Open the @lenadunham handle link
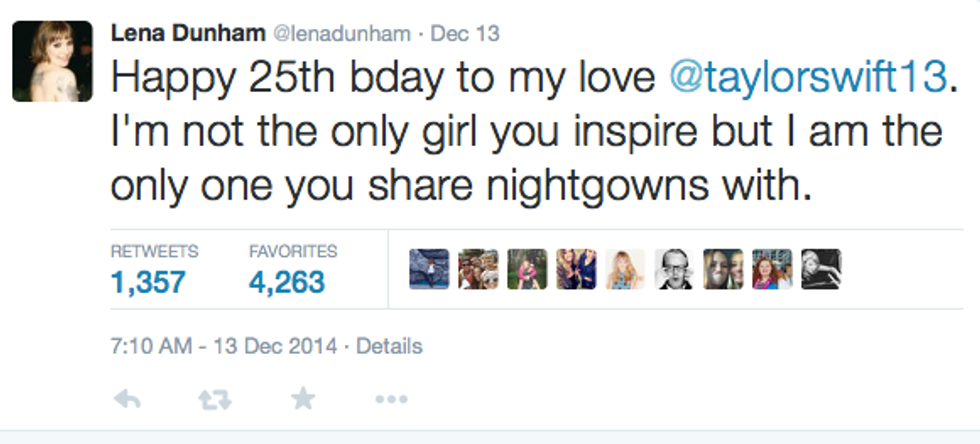 click(x=342, y=34)
